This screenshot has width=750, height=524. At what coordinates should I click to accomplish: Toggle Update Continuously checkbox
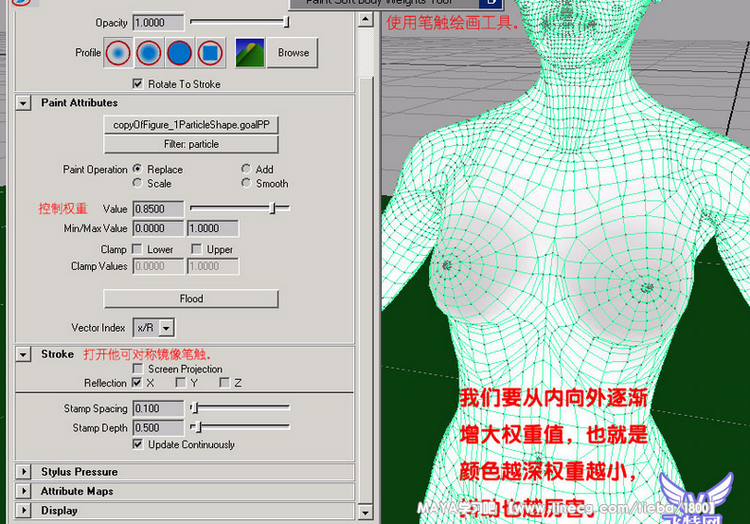pos(138,444)
